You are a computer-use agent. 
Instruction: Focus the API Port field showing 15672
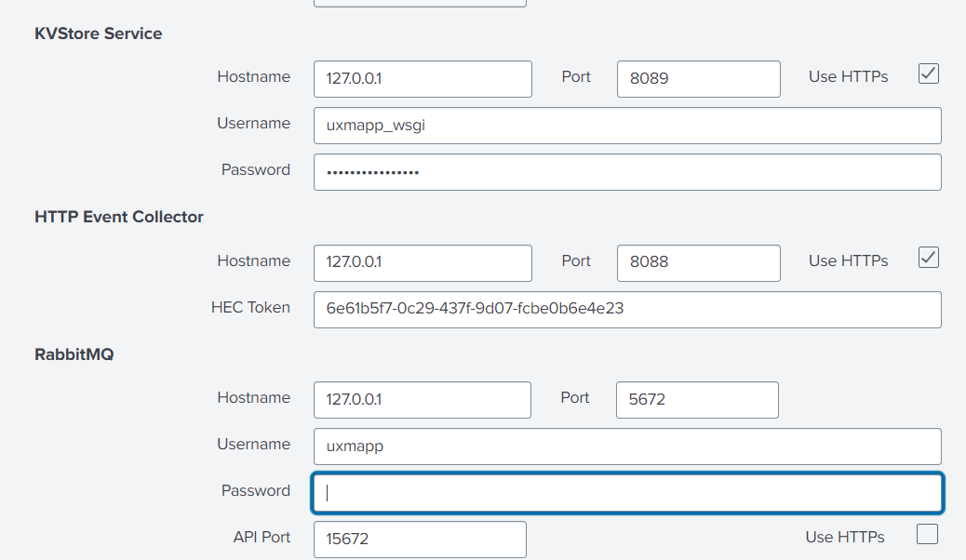[x=419, y=540]
